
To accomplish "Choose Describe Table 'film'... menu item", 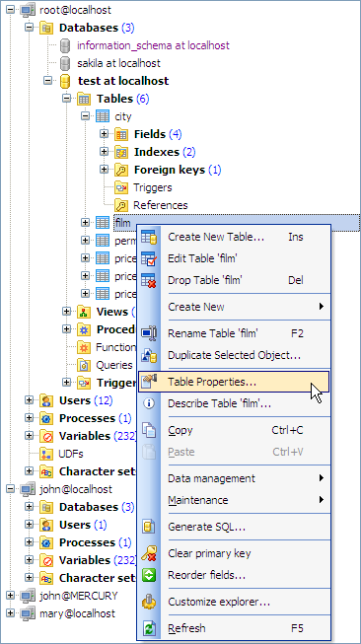I will pyautogui.click(x=234, y=403).
